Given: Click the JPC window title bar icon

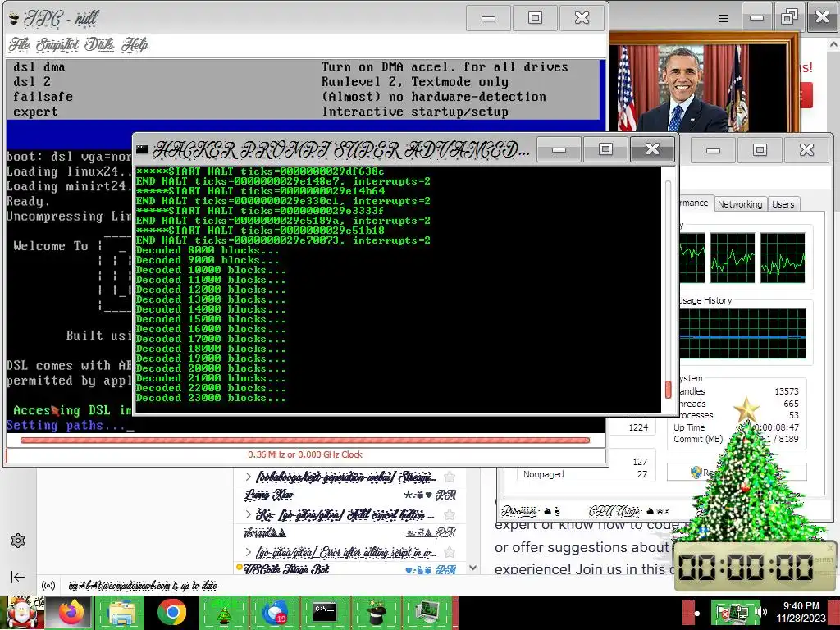Looking at the screenshot, I should point(14,19).
